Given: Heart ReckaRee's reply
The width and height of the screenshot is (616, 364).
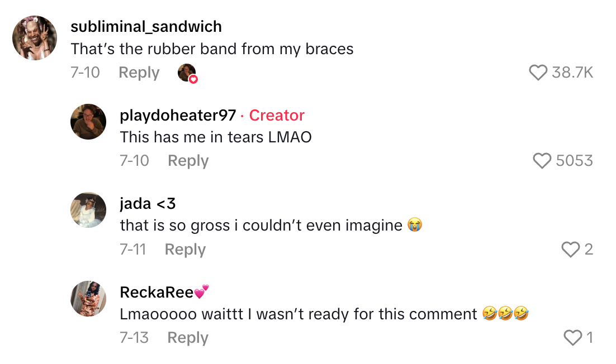Looking at the screenshot, I should pos(573,338).
